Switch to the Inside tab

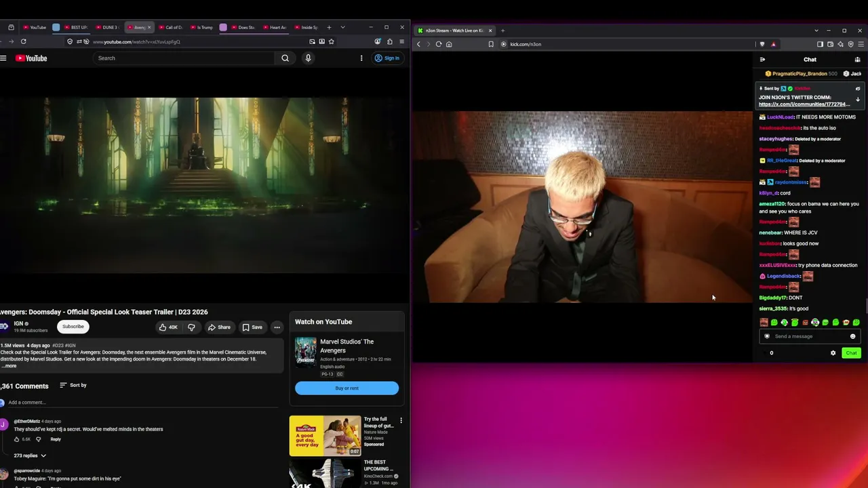pyautogui.click(x=306, y=27)
